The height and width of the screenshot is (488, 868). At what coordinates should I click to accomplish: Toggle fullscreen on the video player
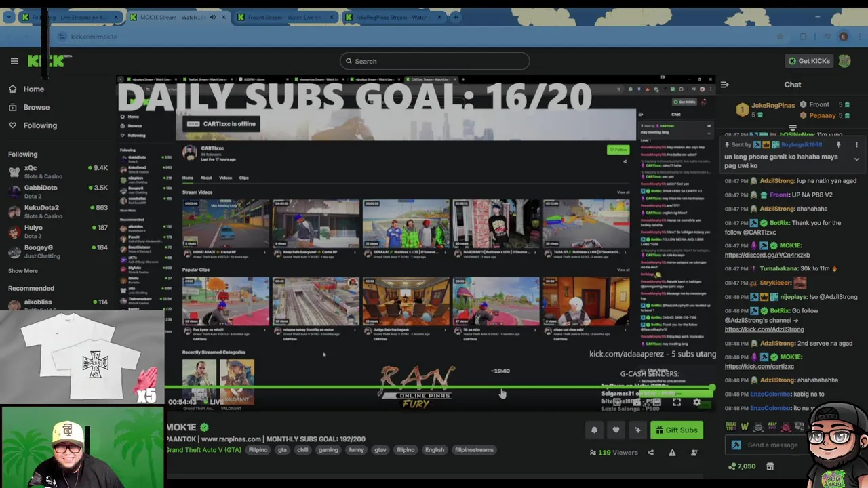(x=677, y=403)
